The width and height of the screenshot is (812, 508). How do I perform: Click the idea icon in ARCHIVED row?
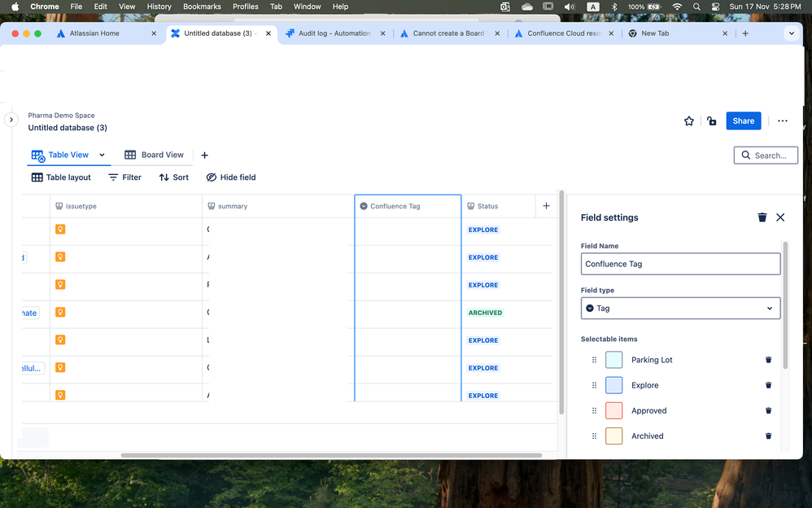(x=60, y=312)
